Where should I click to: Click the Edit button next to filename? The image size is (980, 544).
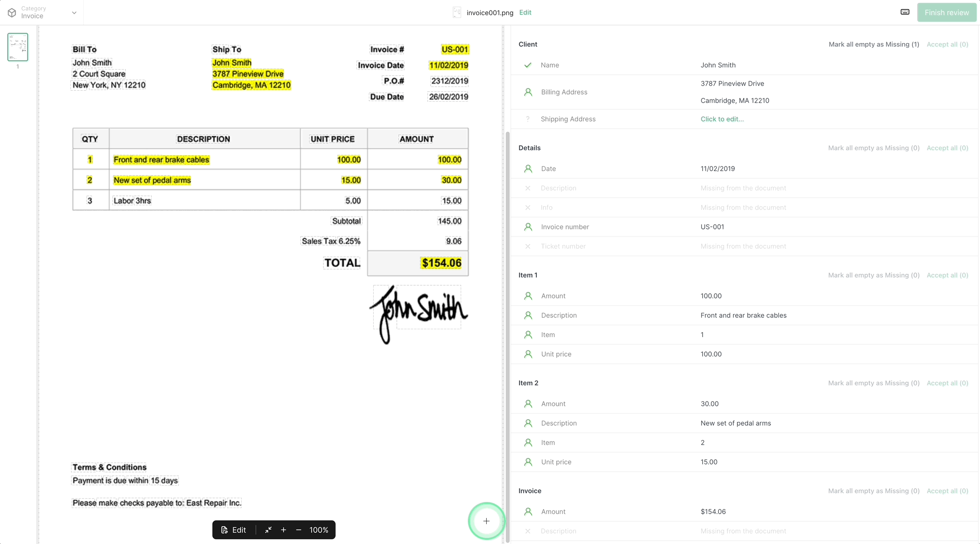[525, 12]
